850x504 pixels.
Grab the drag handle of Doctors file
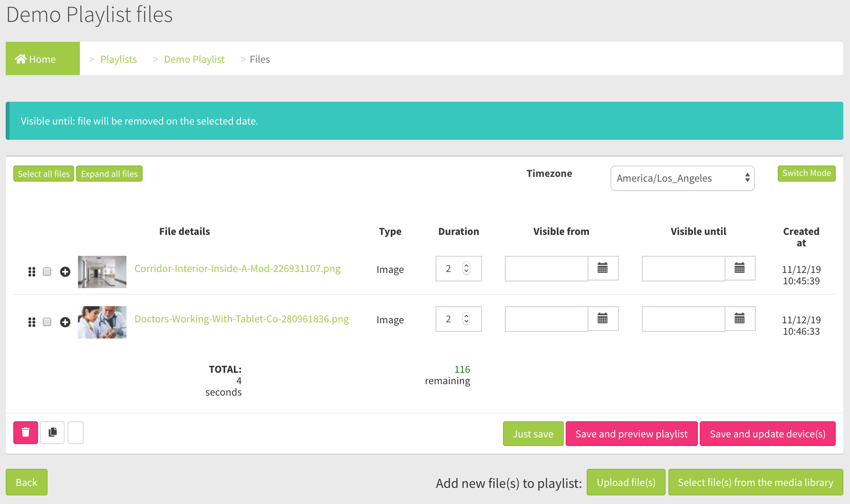[32, 322]
